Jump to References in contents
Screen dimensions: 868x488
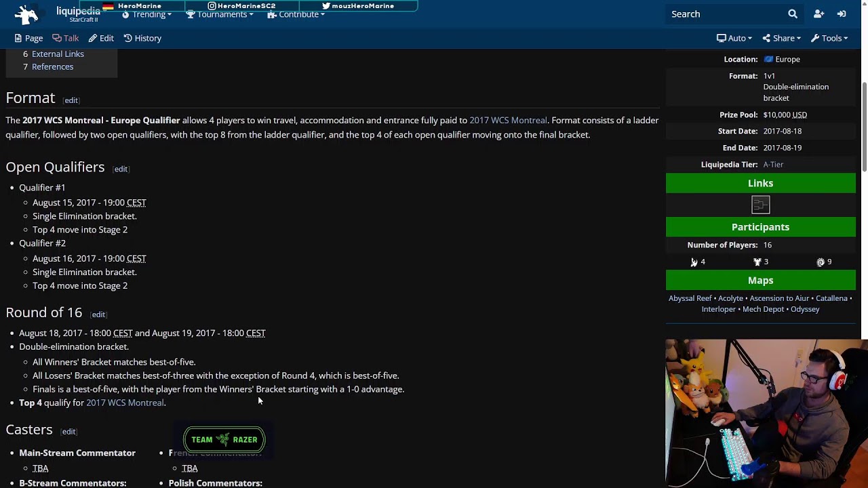52,66
